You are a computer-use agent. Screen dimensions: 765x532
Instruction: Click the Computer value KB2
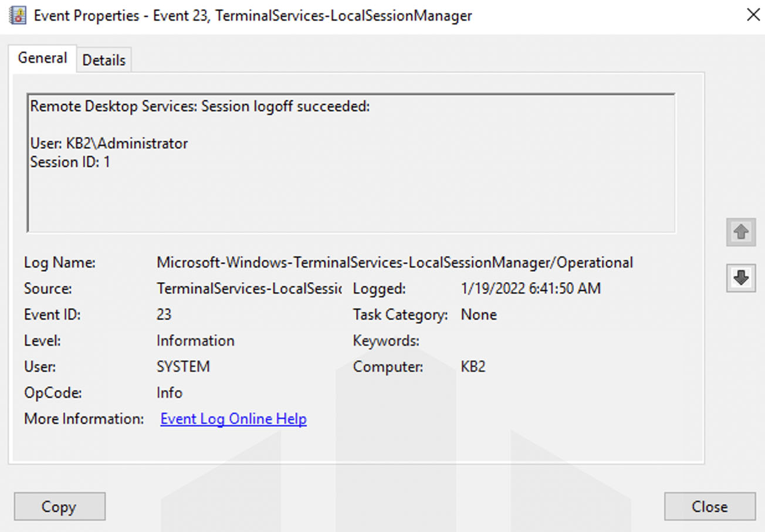pos(473,366)
